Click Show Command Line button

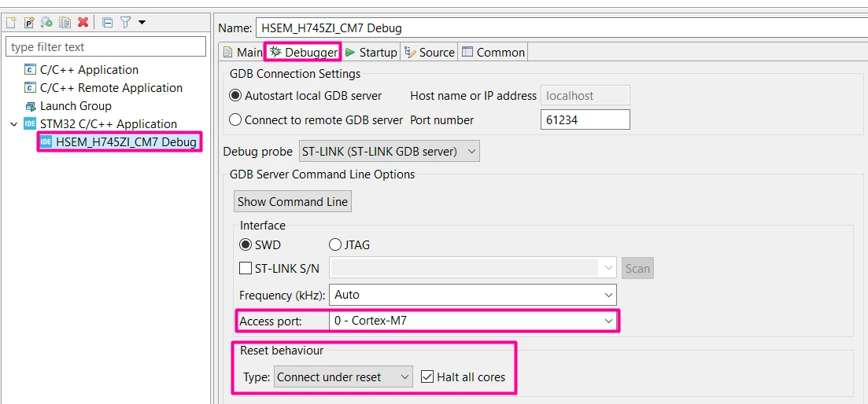pyautogui.click(x=292, y=202)
